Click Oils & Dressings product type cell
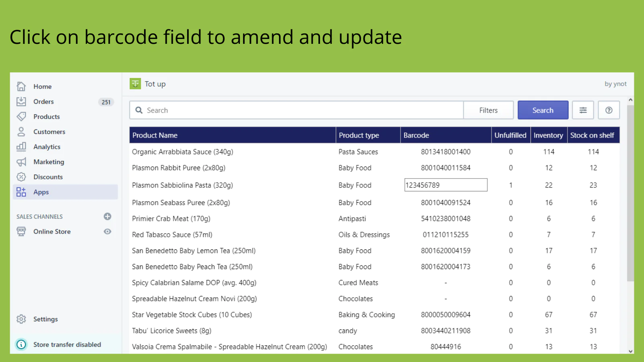Viewport: 644px width, 362px height. tap(364, 234)
